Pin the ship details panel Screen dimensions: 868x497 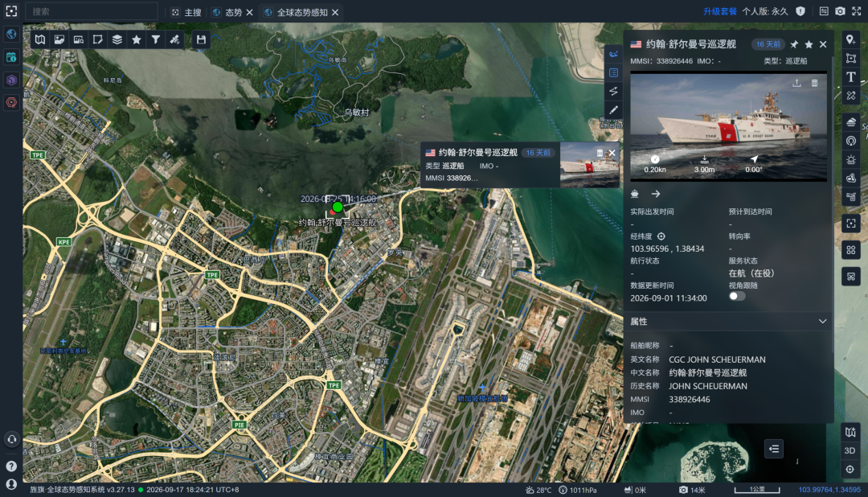[794, 44]
